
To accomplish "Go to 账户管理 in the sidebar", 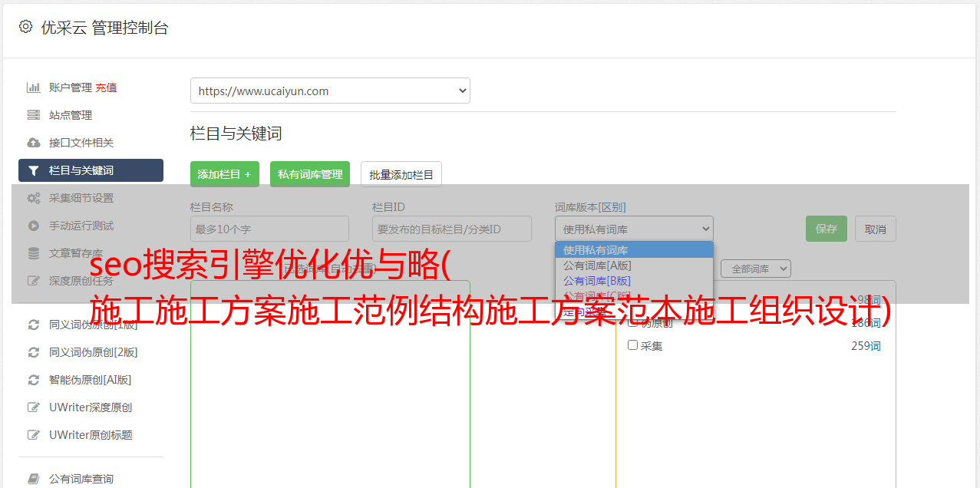I will click(70, 87).
